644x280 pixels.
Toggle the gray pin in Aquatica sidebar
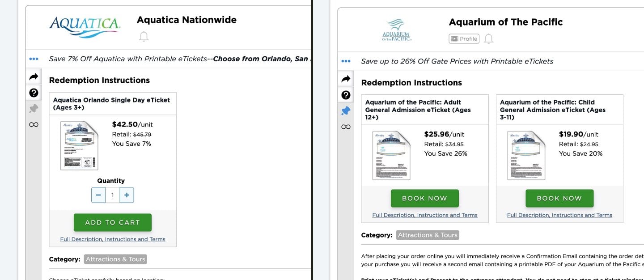tap(34, 109)
